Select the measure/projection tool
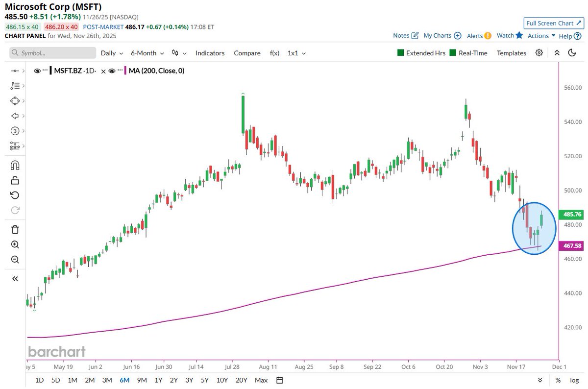 (15, 146)
